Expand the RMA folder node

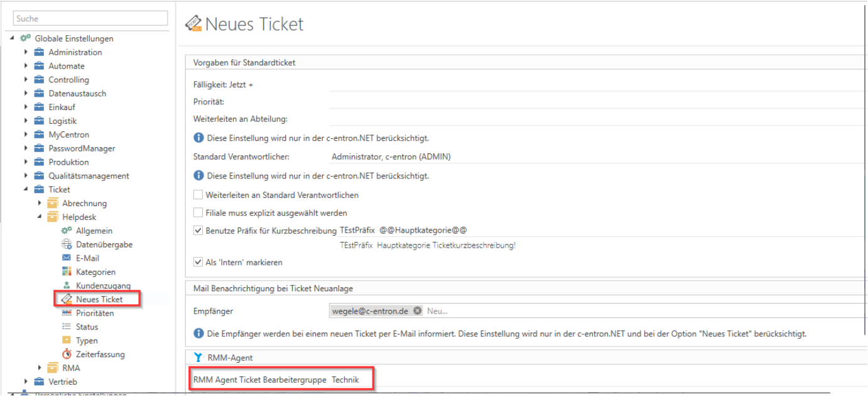[40, 368]
